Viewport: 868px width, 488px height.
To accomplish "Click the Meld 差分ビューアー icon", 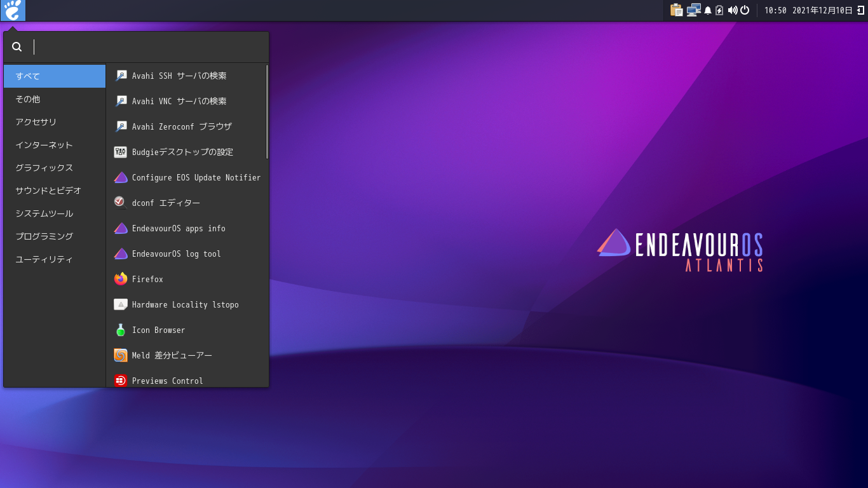I will [121, 355].
